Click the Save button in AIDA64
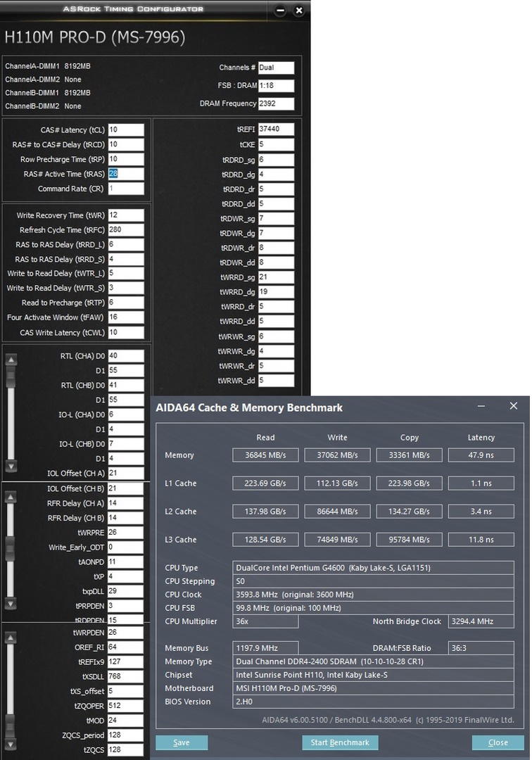This screenshot has width=532, height=760. [182, 742]
